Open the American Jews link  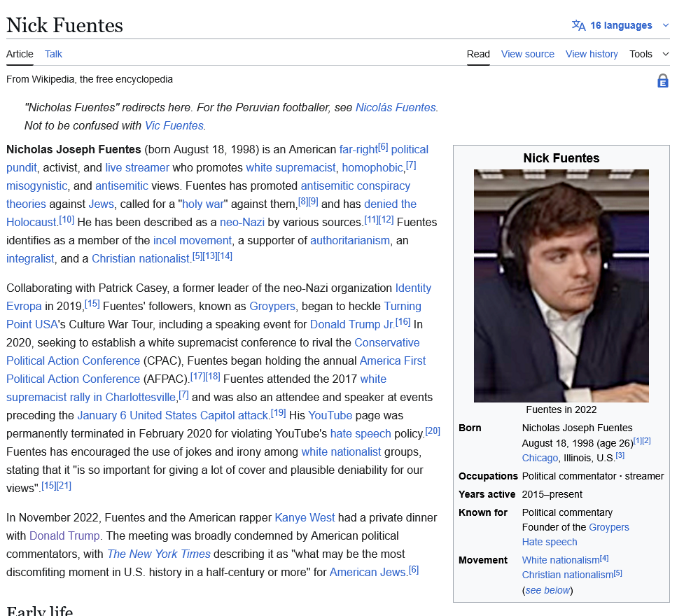(x=368, y=573)
